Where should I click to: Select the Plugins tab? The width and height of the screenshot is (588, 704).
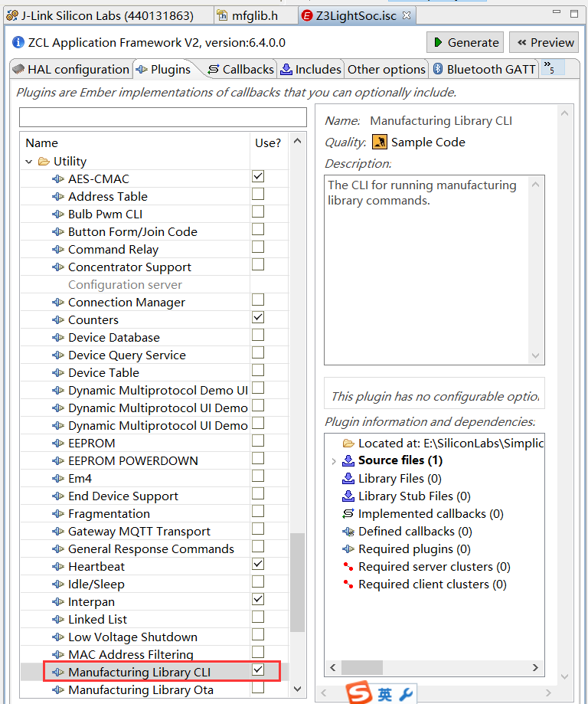coord(165,69)
